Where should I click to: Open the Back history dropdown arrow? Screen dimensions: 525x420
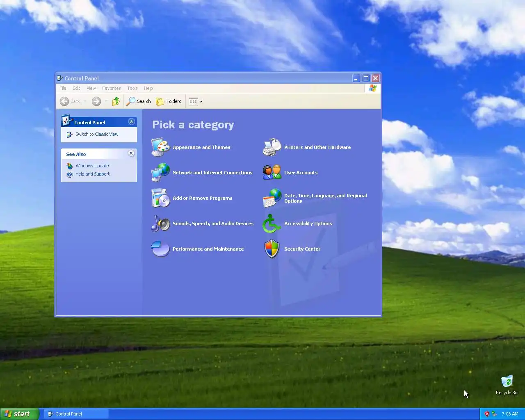coord(85,101)
